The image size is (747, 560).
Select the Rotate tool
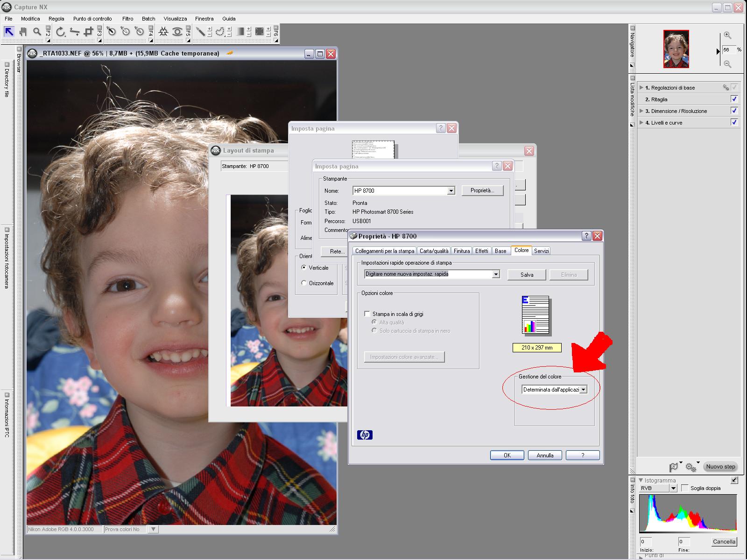click(60, 32)
